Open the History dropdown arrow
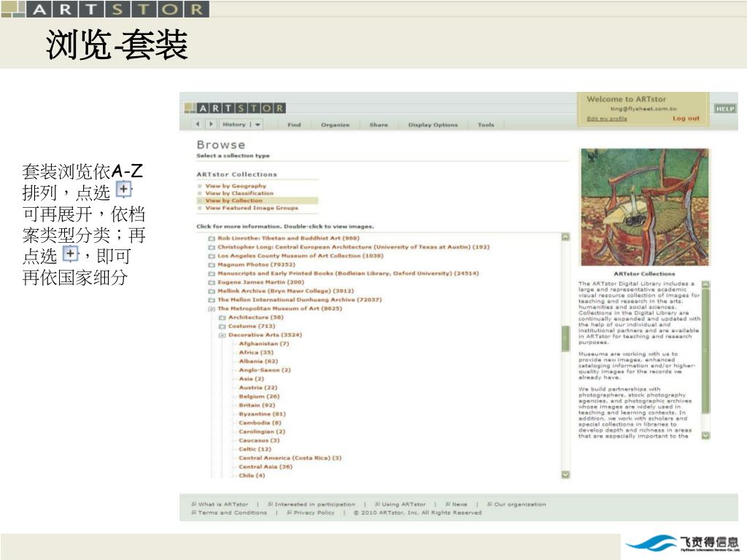The width and height of the screenshot is (747, 560). click(x=258, y=125)
